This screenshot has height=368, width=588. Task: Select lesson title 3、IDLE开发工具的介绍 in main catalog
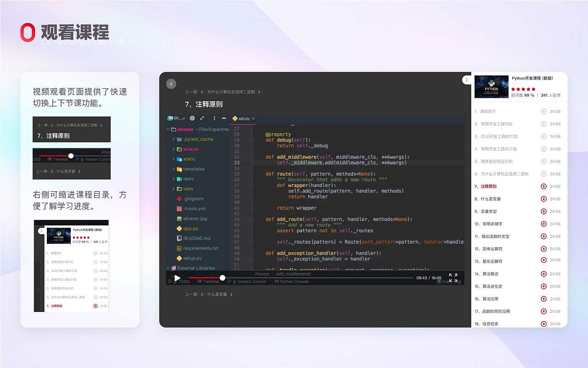tap(496, 136)
